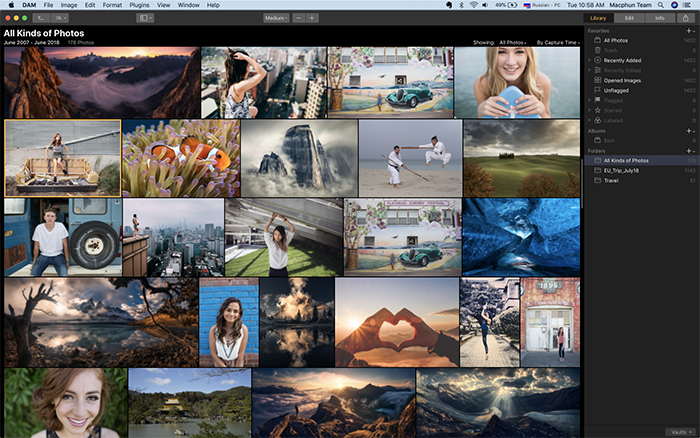Open the Showing All Photos filter dropdown
Image resolution: width=700 pixels, height=438 pixels.
[512, 43]
